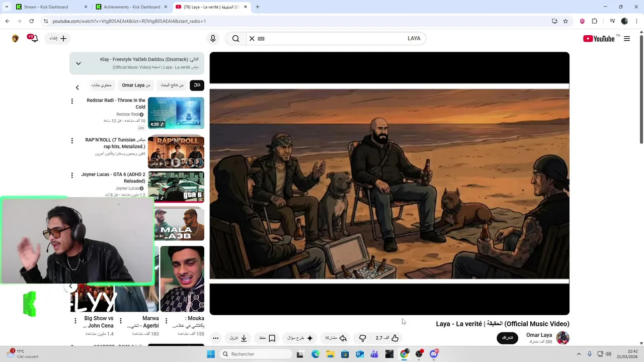The height and width of the screenshot is (362, 644).
Task: Open the Chrome three-dot menu
Action: pos(636,21)
